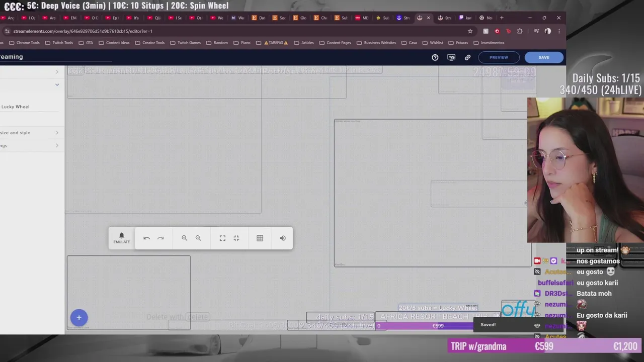The height and width of the screenshot is (362, 644).
Task: Click the shrink-to-fit arrows icon
Action: [236, 238]
